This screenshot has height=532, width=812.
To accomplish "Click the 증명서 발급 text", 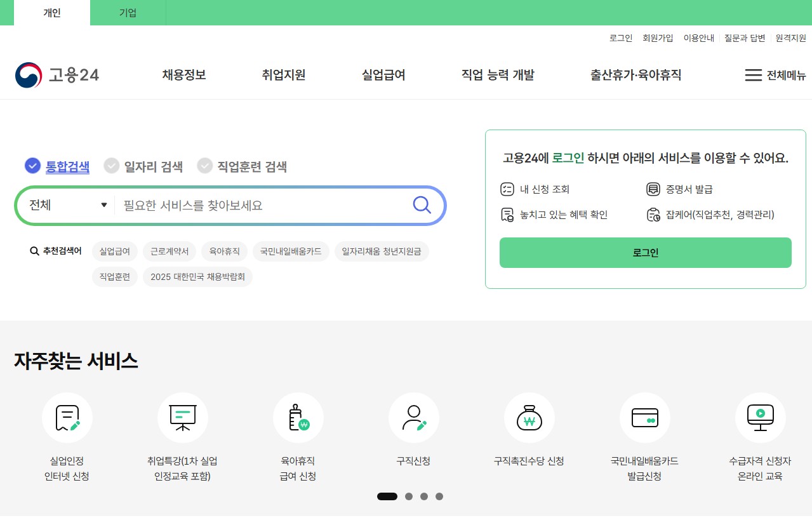I will click(x=689, y=189).
